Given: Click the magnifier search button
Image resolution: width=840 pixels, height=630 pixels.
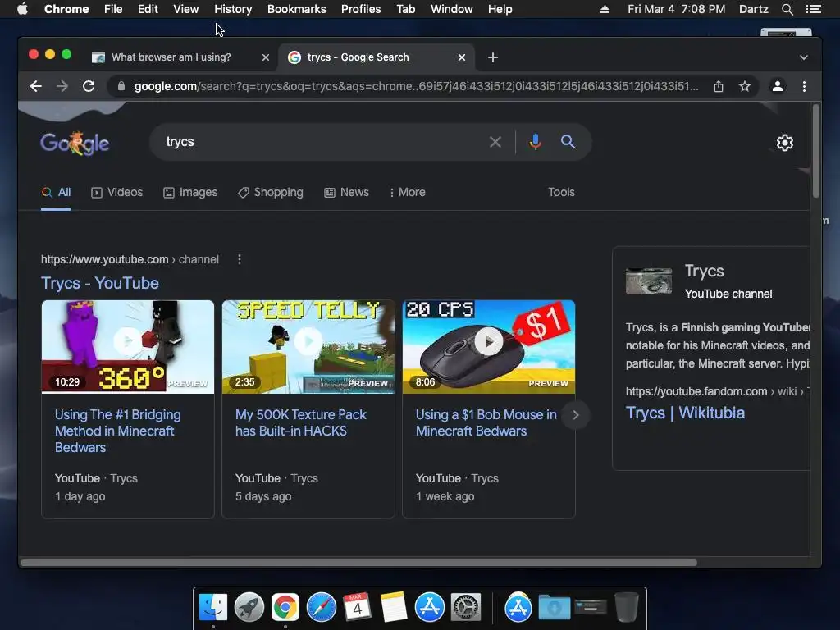Looking at the screenshot, I should click(568, 142).
